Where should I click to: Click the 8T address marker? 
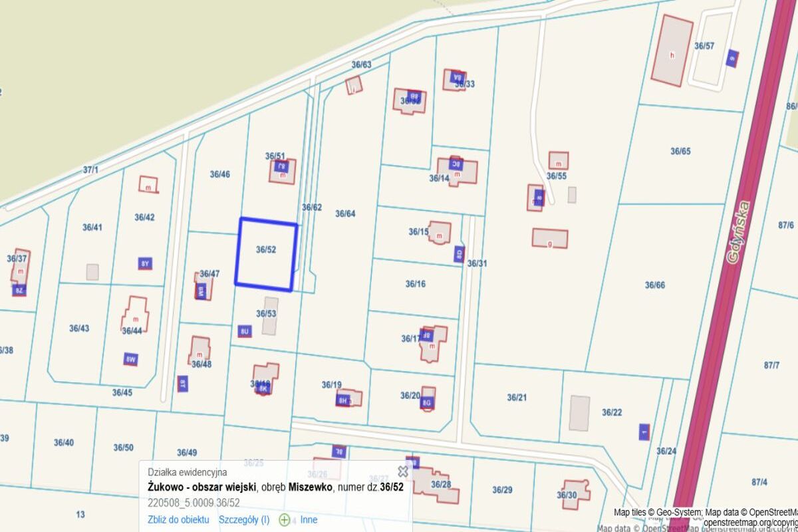(182, 384)
